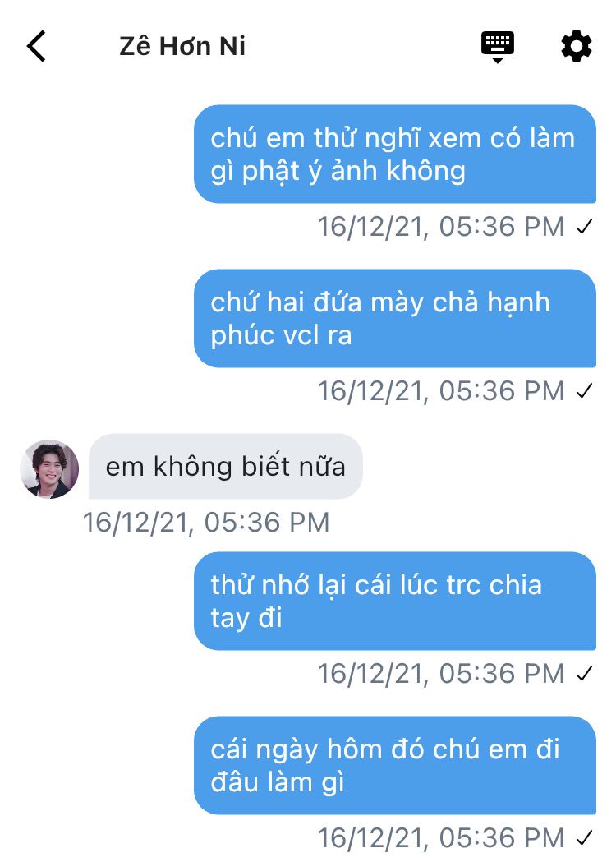This screenshot has width=616, height=862.
Task: Tap checkmark under "đâu làm gì" message
Action: coord(584,838)
